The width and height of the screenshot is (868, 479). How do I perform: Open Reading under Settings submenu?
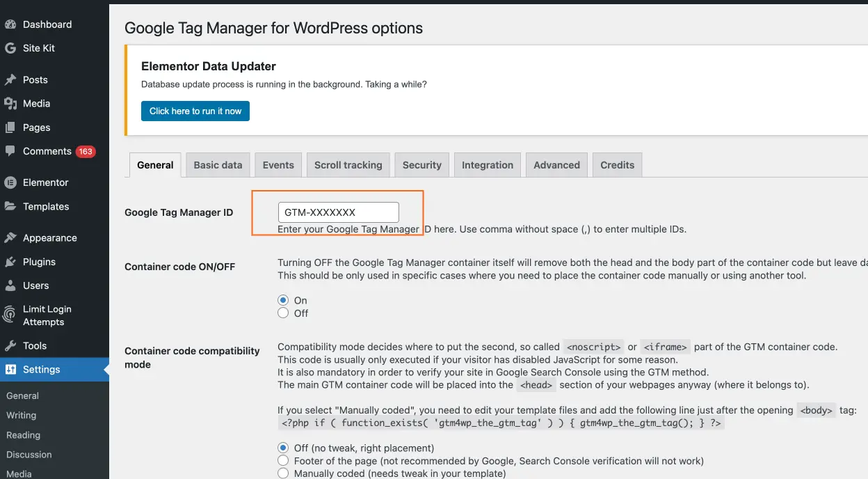[x=24, y=435]
